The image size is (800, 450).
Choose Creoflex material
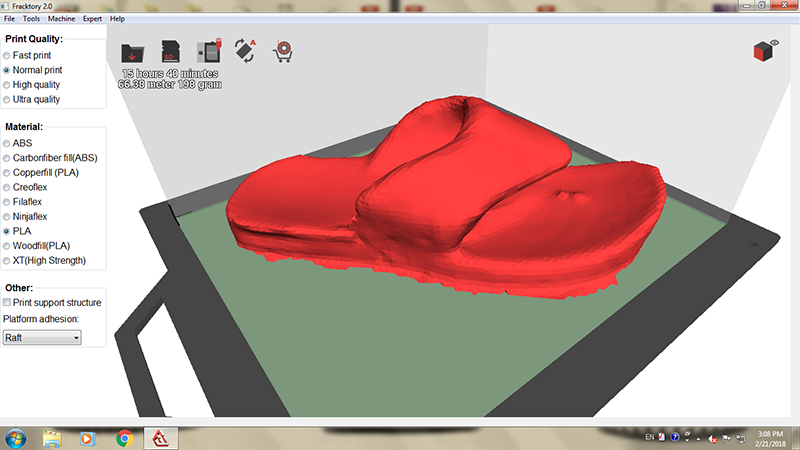click(x=25, y=187)
